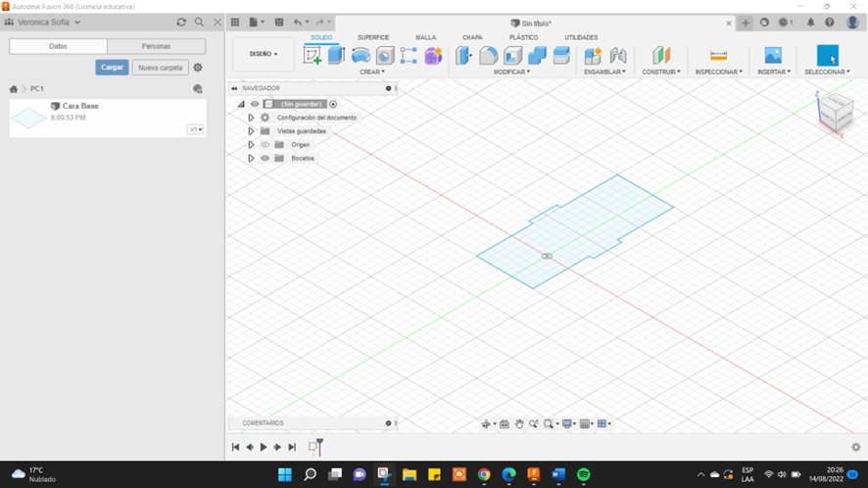
Task: Select the Revolve tool
Action: (361, 56)
